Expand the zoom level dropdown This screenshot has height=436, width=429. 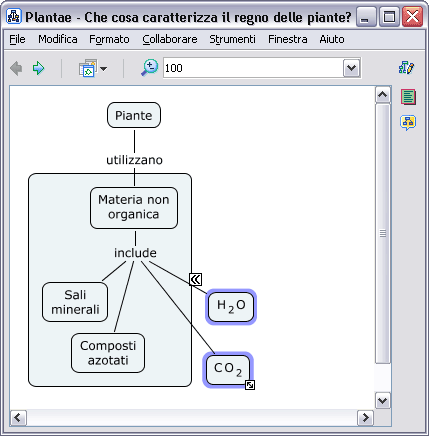coord(351,68)
